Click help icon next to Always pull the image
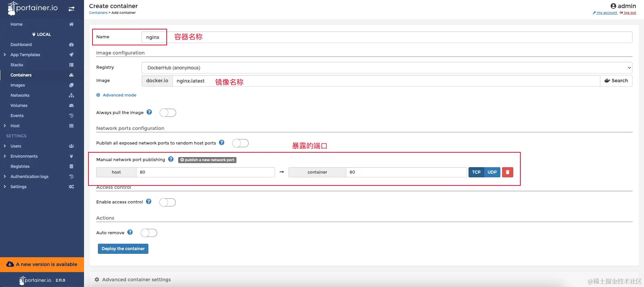Image resolution: width=644 pixels, height=287 pixels. tap(149, 112)
